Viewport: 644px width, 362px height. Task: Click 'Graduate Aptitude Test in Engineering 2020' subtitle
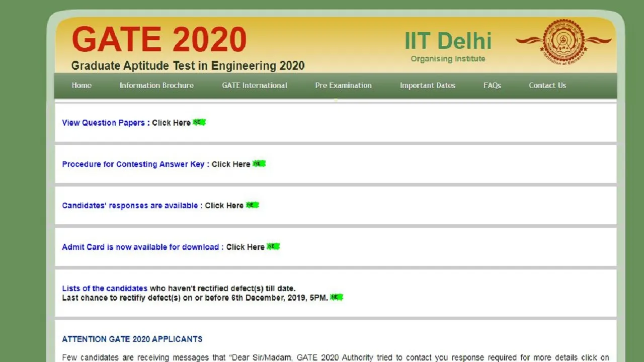(x=188, y=66)
